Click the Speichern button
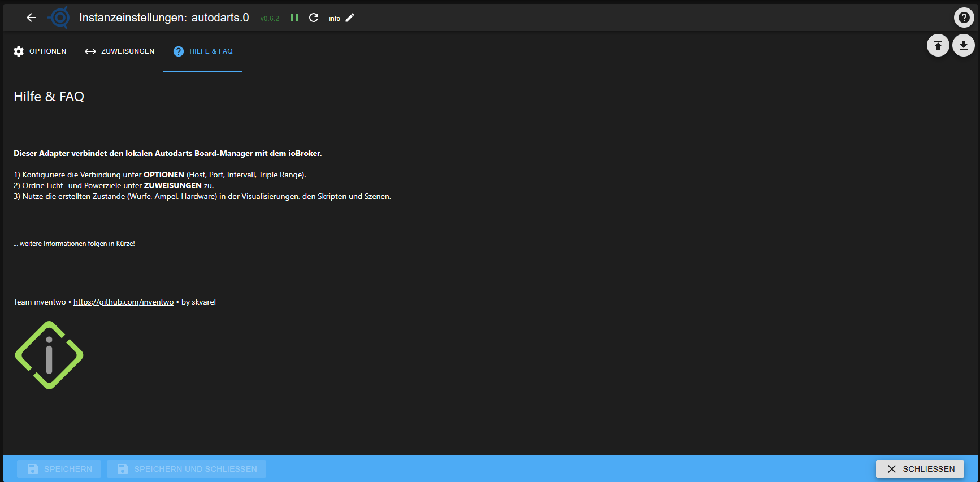980x482 pixels. (x=59, y=469)
